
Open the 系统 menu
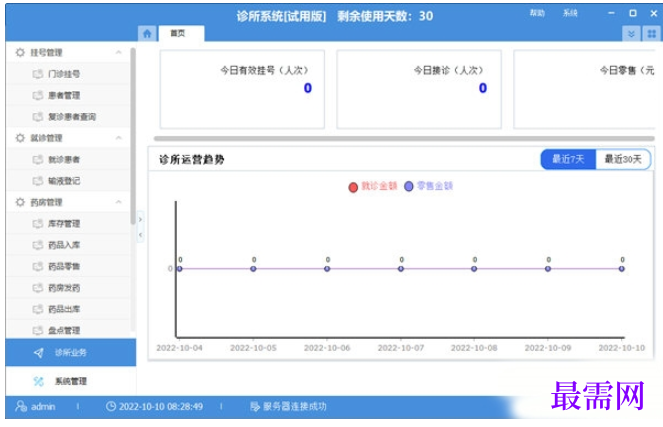pyautogui.click(x=570, y=14)
